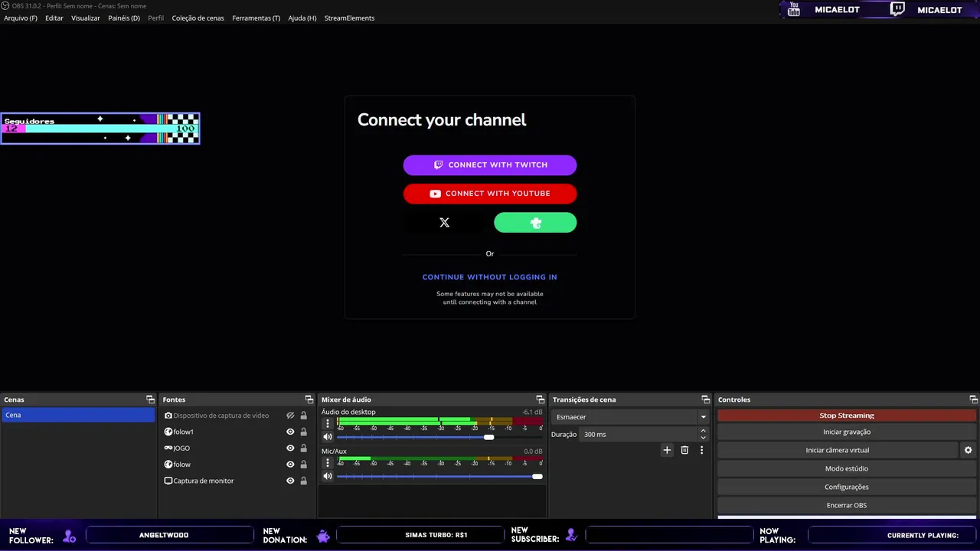This screenshot has width=980, height=551.
Task: Hide the folow1 source
Action: coord(290,432)
